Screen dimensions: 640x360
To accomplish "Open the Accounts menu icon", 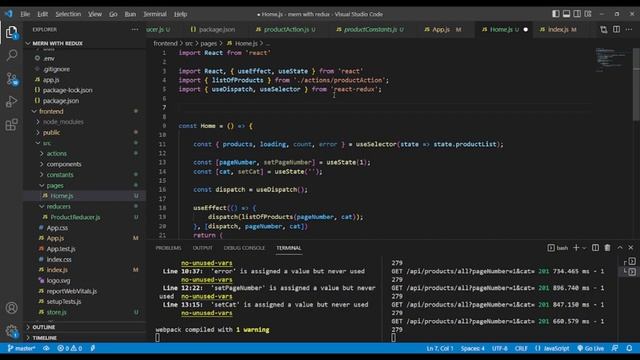I will [x=11, y=308].
